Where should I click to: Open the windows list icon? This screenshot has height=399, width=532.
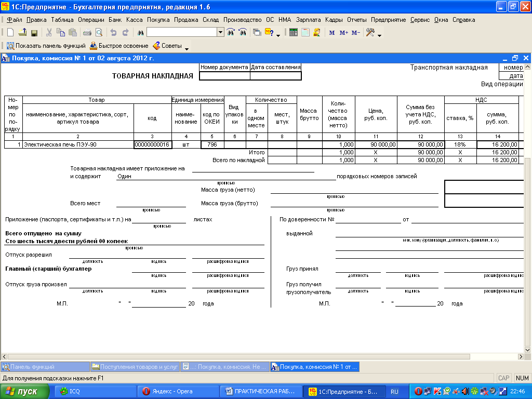pos(257,33)
